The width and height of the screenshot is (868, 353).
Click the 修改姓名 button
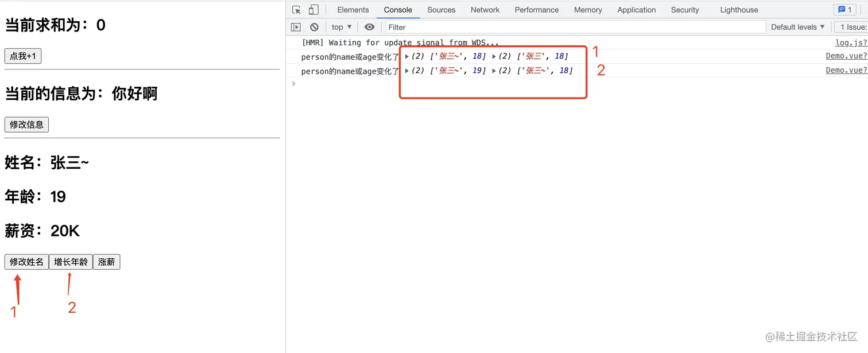26,262
